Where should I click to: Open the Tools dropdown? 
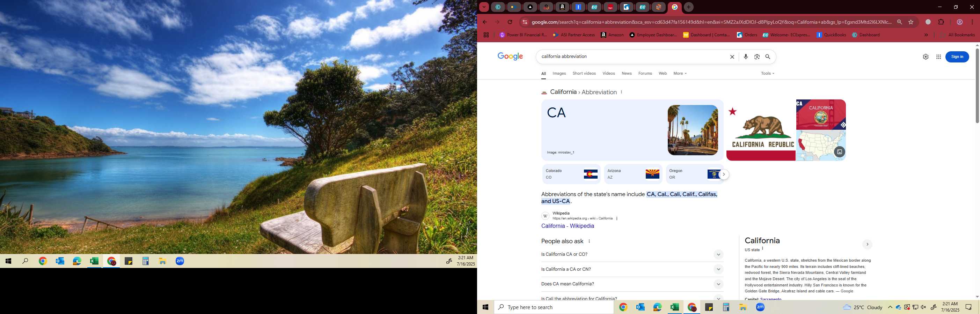tap(767, 73)
